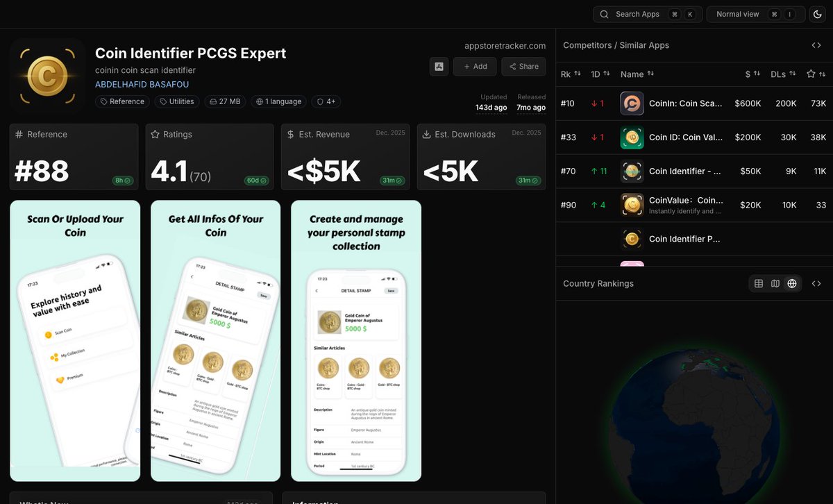The height and width of the screenshot is (504, 833).
Task: Open developer ABDELHAFID BASAFOU page
Action: click(142, 85)
